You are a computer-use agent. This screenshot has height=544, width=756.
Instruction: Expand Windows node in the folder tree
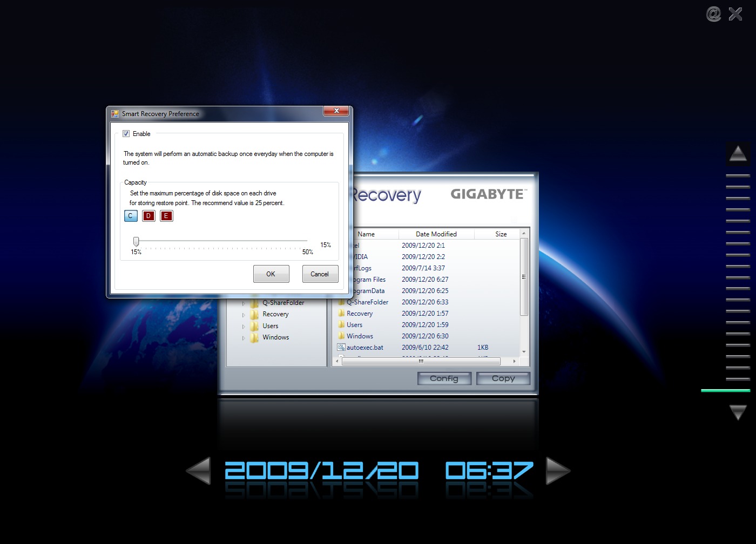(244, 338)
